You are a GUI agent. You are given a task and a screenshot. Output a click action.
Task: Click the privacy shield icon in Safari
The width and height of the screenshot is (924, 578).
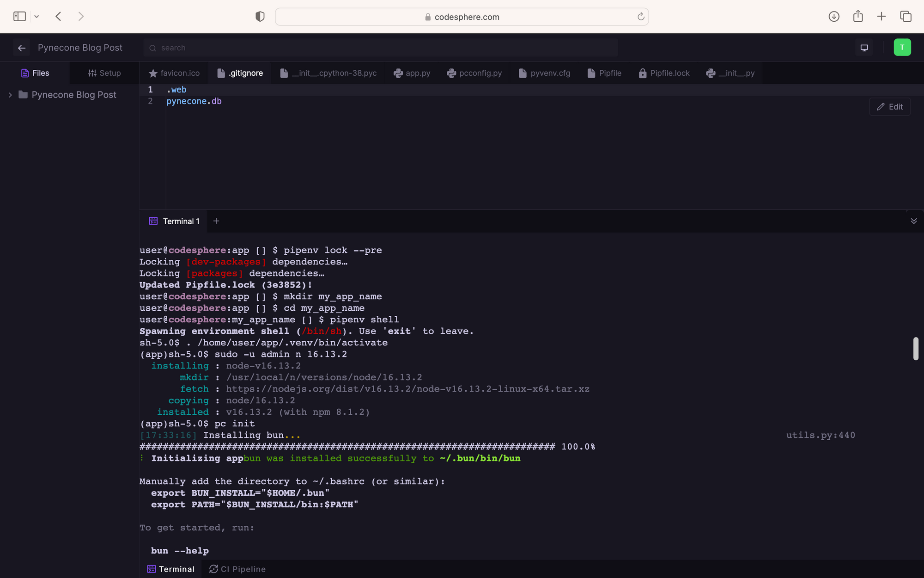pyautogui.click(x=260, y=17)
